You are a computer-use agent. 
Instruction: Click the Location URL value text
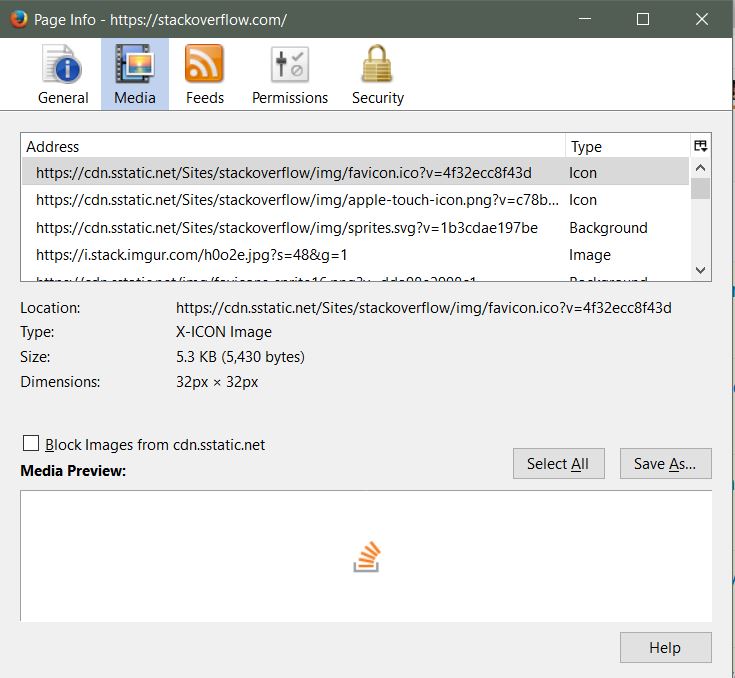(424, 308)
